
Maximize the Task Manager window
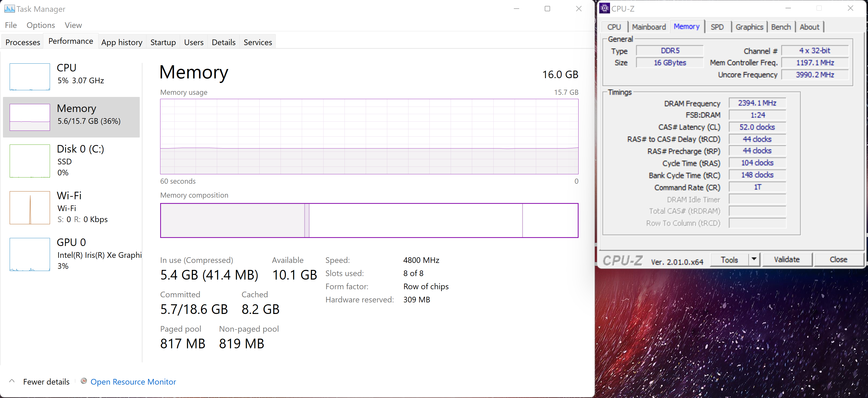[x=547, y=9]
